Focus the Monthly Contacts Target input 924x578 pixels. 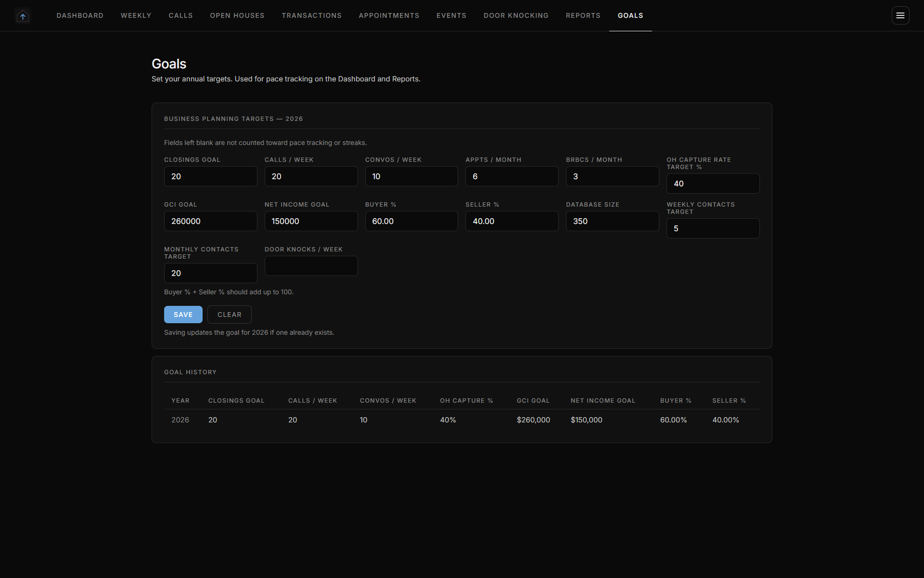click(210, 273)
